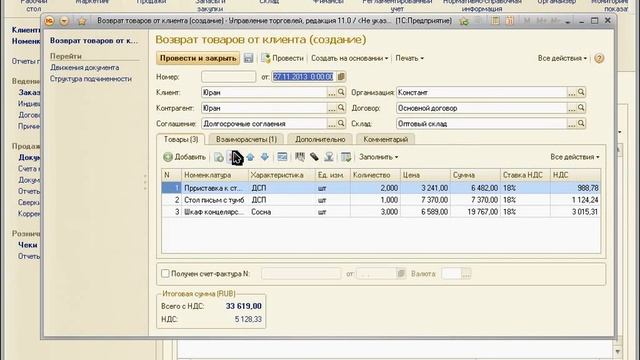640x360 pixels.
Task: Open the Заполнить dropdown menu
Action: click(378, 157)
